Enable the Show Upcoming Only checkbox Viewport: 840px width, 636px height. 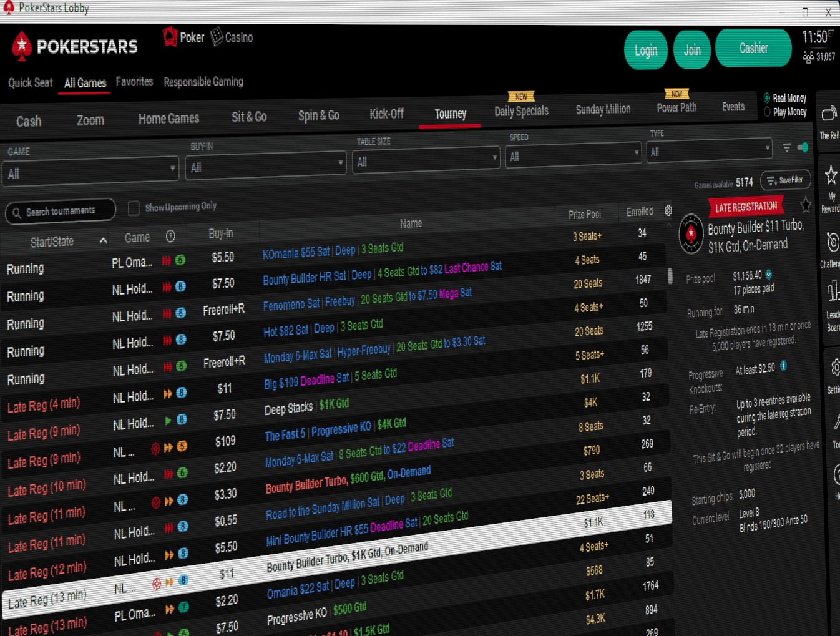[x=134, y=207]
